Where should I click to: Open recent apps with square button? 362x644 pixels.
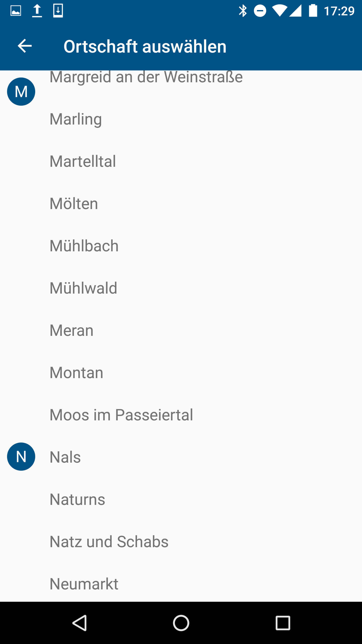point(283,623)
